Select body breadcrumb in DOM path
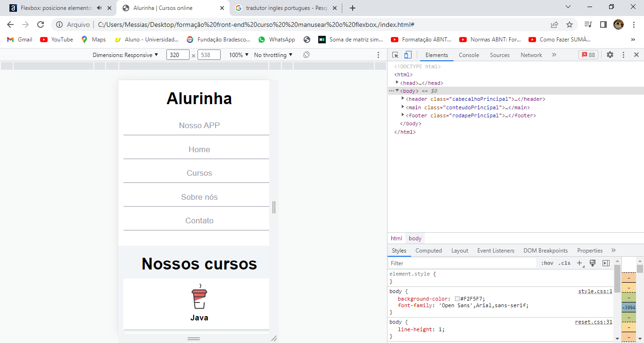The width and height of the screenshot is (644, 343). tap(415, 238)
